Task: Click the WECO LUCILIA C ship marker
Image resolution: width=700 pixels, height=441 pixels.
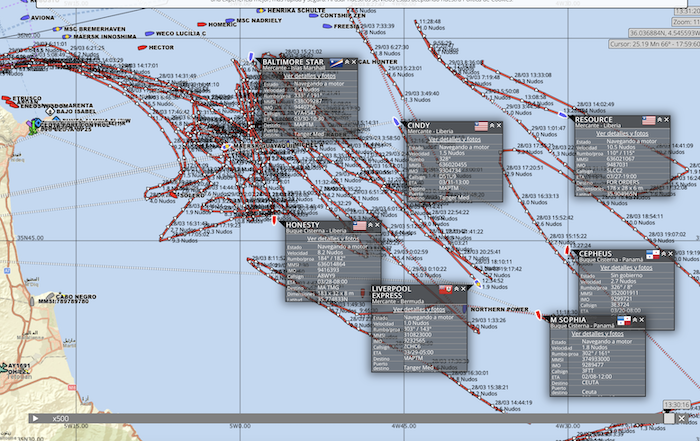Action: click(x=150, y=33)
